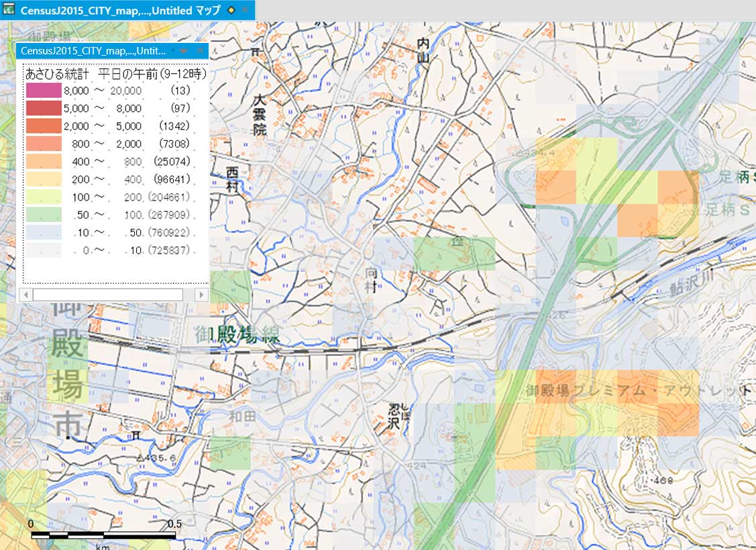Select the 2,000～5,000 orange legend swatch
The width and height of the screenshot is (756, 550).
coord(43,126)
